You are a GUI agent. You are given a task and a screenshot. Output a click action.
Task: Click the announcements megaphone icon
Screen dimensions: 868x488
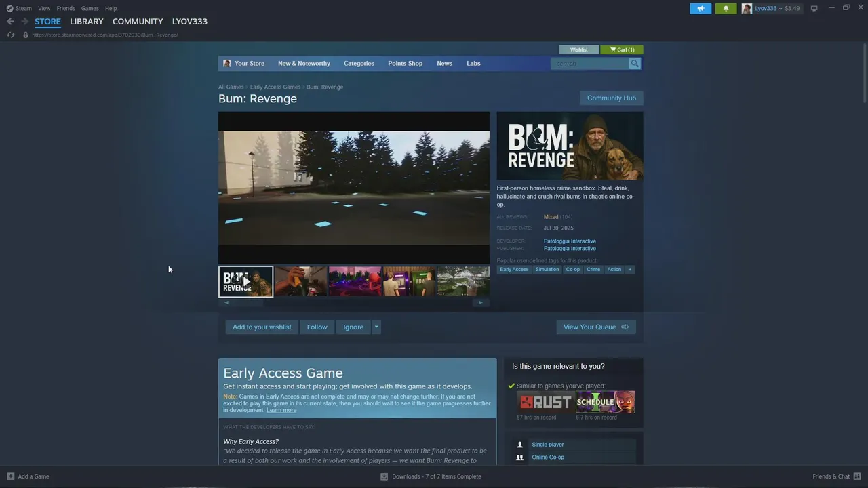pos(701,8)
